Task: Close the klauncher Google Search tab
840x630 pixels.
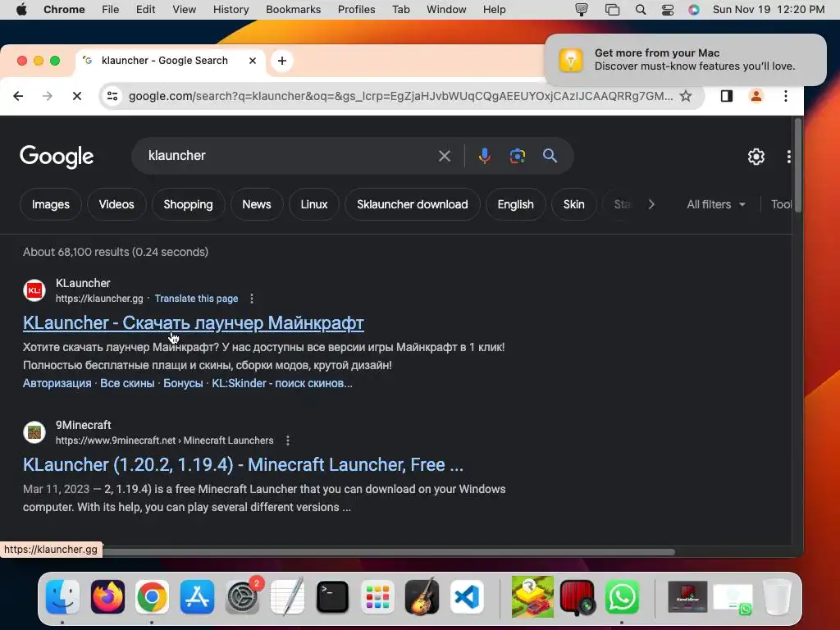Action: 253,61
